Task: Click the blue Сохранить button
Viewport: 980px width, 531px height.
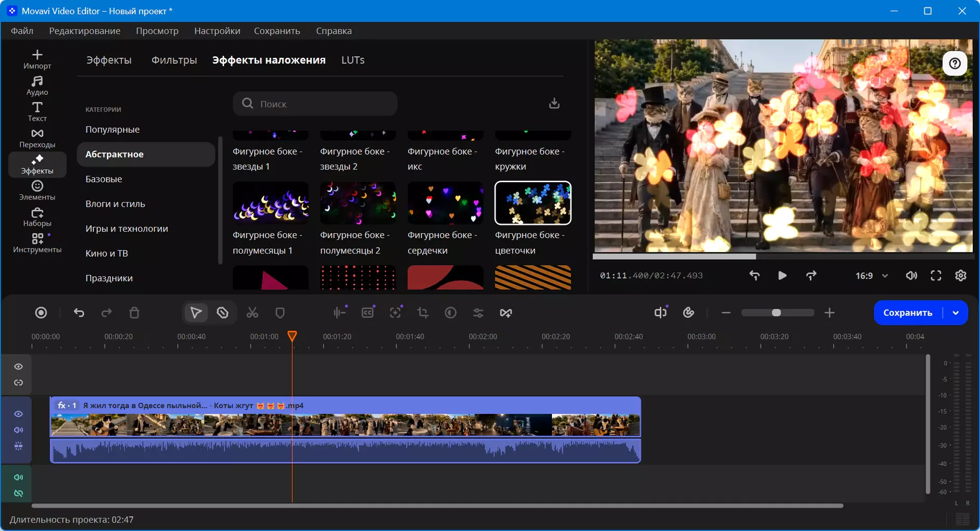Action: point(908,313)
